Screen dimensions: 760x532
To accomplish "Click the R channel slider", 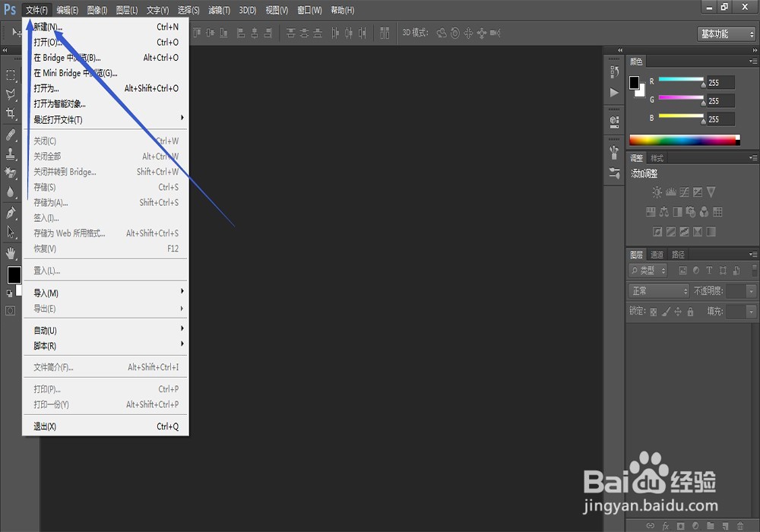I will click(x=681, y=79).
